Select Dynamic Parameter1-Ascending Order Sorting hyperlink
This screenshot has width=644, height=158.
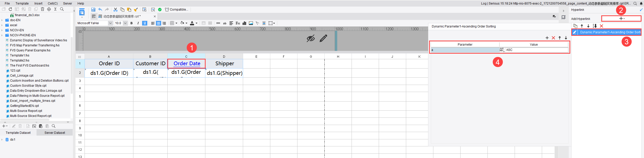click(x=607, y=32)
